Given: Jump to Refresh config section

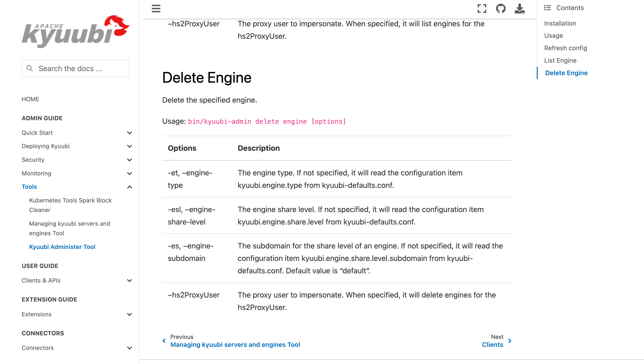Looking at the screenshot, I should coord(565,48).
